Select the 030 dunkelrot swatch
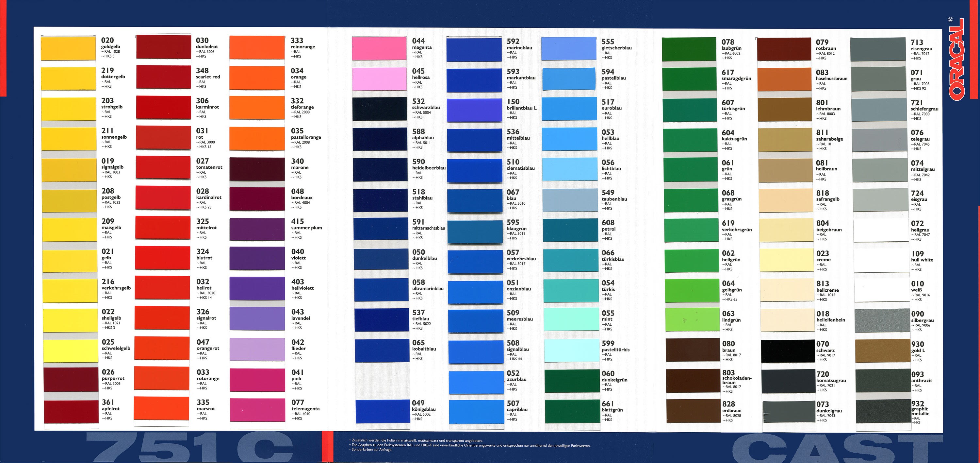This screenshot has height=463, width=980. click(164, 47)
